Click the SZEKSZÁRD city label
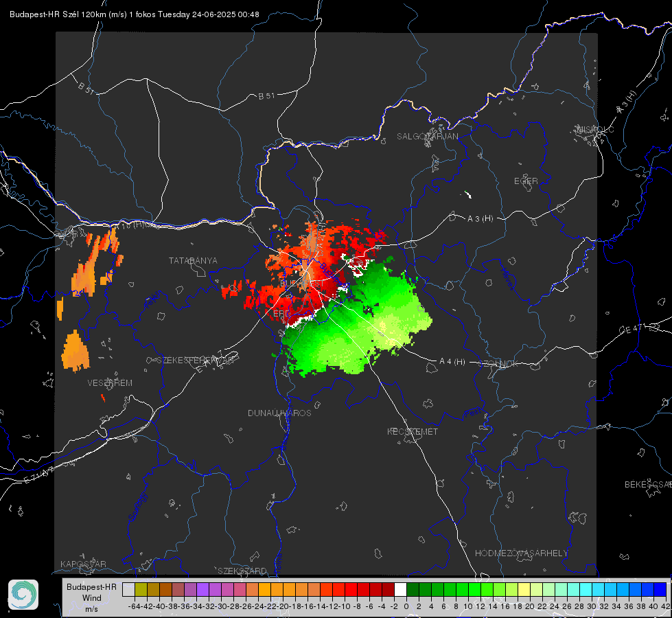The image size is (672, 618). (x=242, y=571)
